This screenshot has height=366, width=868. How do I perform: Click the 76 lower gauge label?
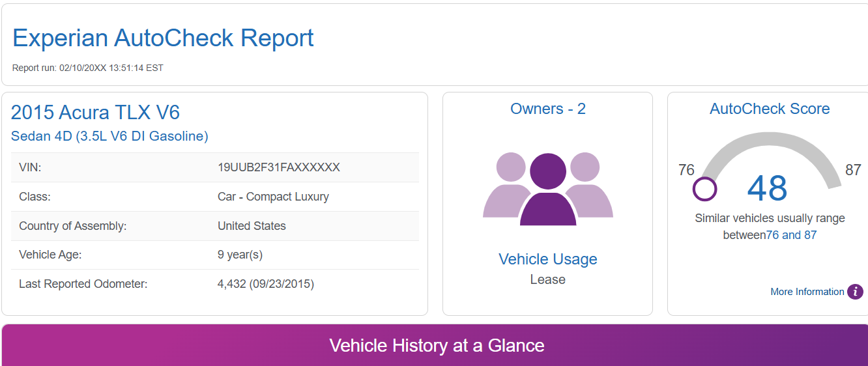[x=686, y=171]
